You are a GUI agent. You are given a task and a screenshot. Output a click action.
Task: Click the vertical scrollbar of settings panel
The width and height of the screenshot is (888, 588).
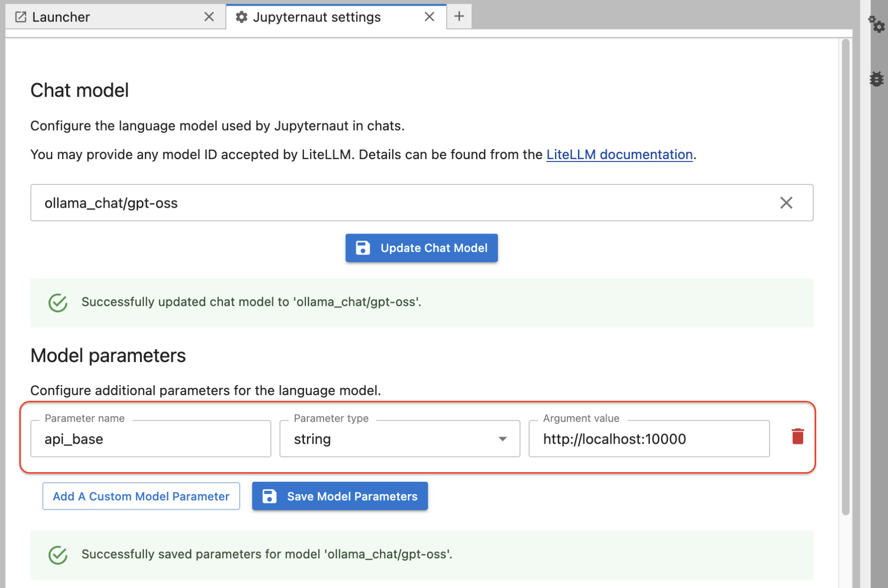846,276
